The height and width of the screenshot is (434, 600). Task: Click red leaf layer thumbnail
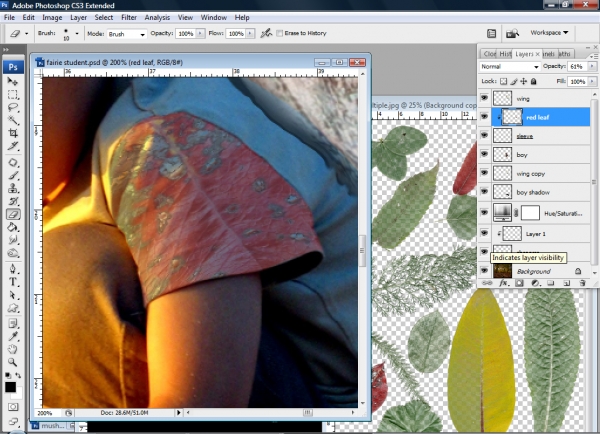[x=512, y=117]
